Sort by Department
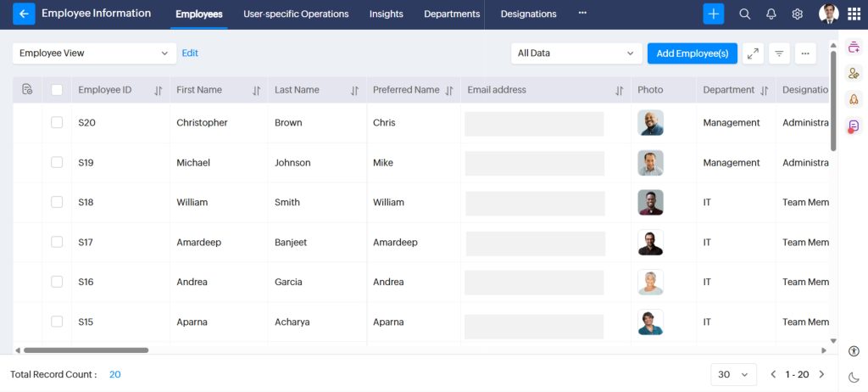 764,91
